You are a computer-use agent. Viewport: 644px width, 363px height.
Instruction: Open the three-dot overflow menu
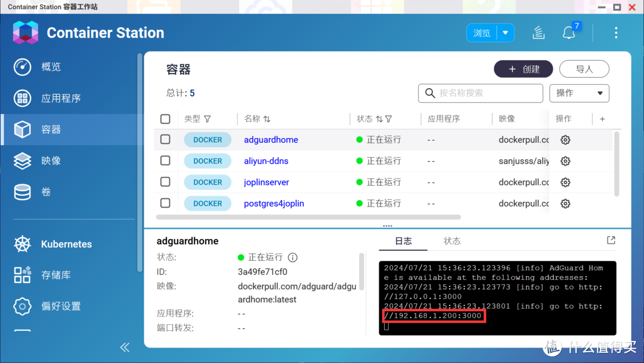pyautogui.click(x=616, y=33)
